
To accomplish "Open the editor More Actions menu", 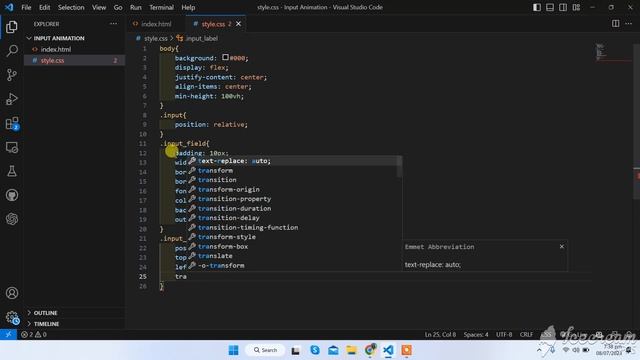I will click(x=629, y=24).
